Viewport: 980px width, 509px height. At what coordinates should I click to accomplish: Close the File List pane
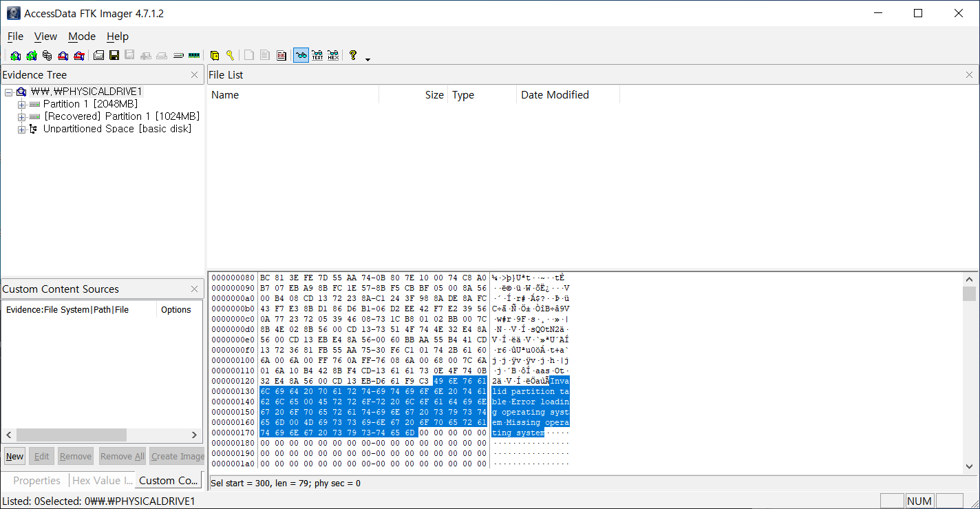(x=969, y=75)
